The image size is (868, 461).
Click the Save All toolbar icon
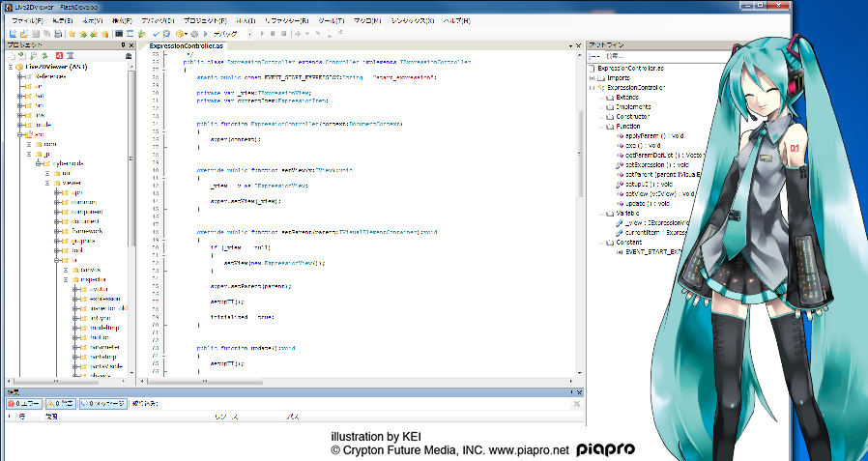coord(46,34)
